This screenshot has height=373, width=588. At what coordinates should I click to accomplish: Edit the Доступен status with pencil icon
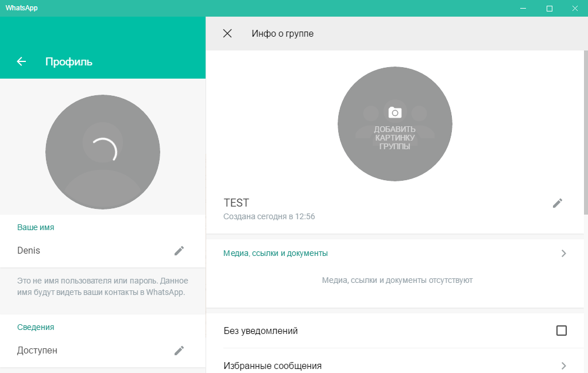point(179,351)
